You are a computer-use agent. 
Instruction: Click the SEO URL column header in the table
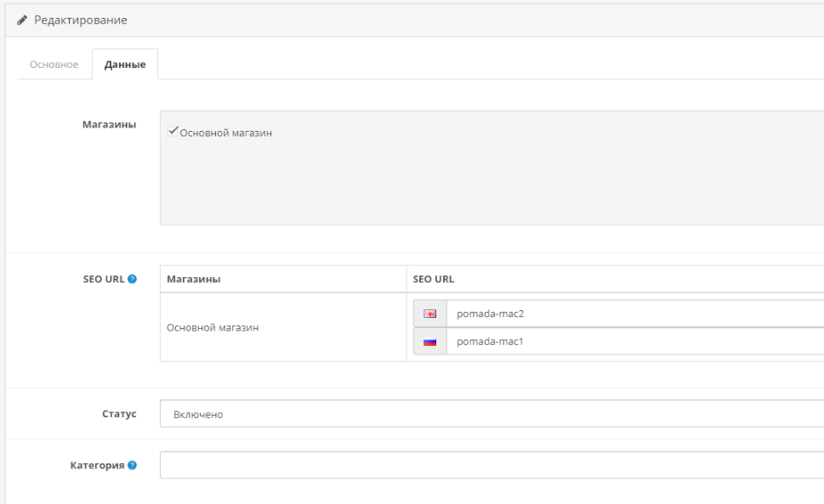coord(433,279)
